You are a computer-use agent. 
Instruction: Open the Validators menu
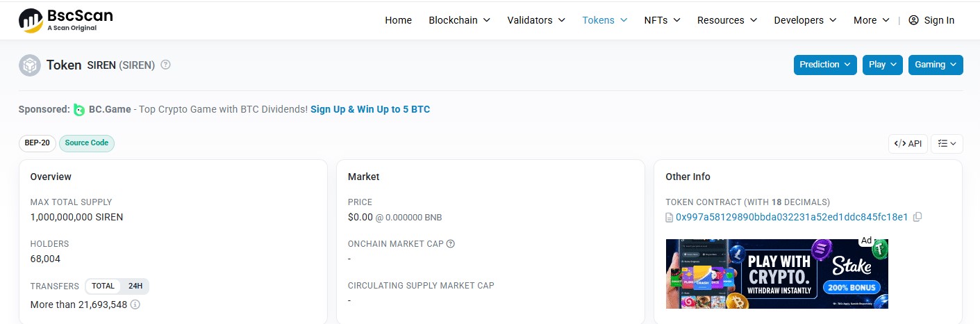[x=536, y=20]
